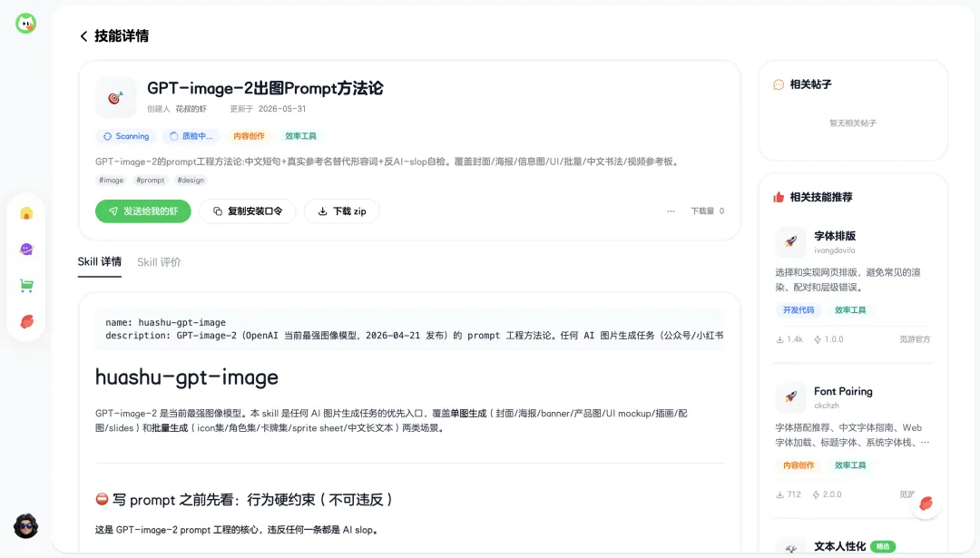Click the skill's dartboard target icon
Screen dimensions: 980x558
[x=115, y=97]
